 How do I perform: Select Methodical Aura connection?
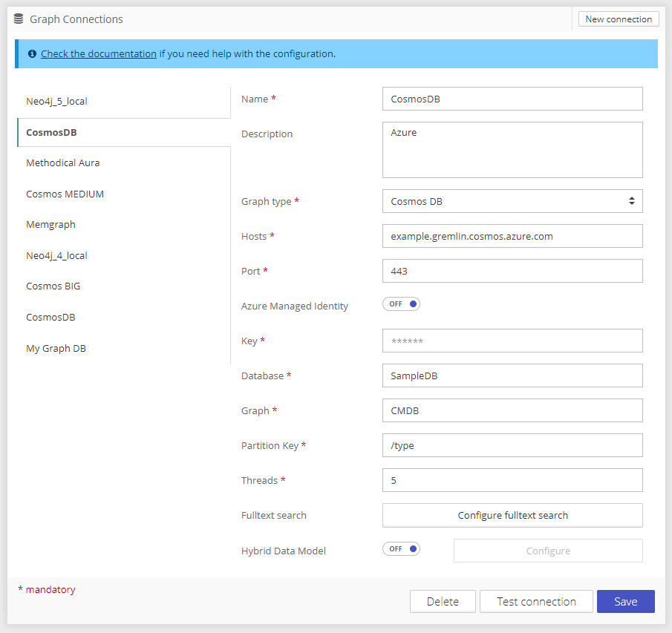click(62, 163)
